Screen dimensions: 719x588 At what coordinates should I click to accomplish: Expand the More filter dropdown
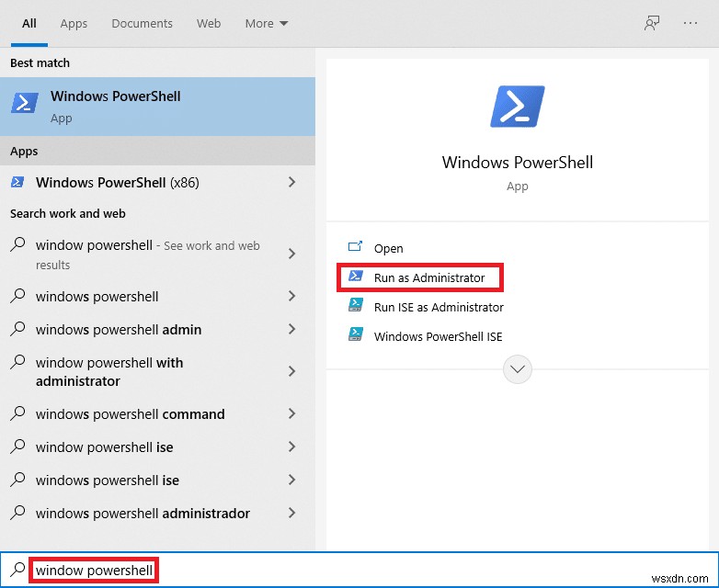(x=266, y=23)
